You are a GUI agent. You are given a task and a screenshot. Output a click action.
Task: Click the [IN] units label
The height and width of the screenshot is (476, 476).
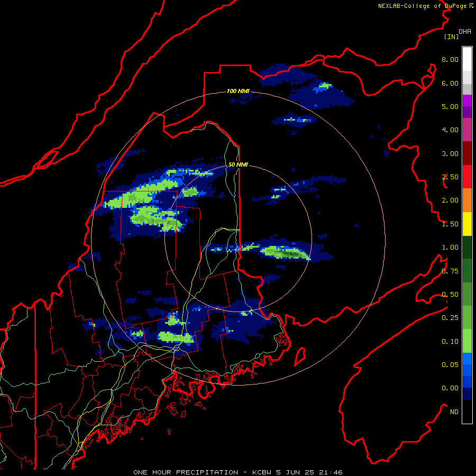[451, 36]
